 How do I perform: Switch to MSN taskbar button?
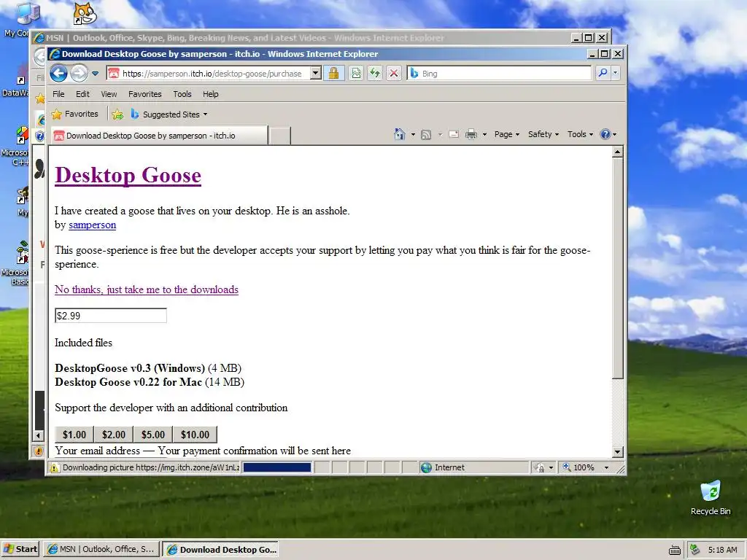101,550
